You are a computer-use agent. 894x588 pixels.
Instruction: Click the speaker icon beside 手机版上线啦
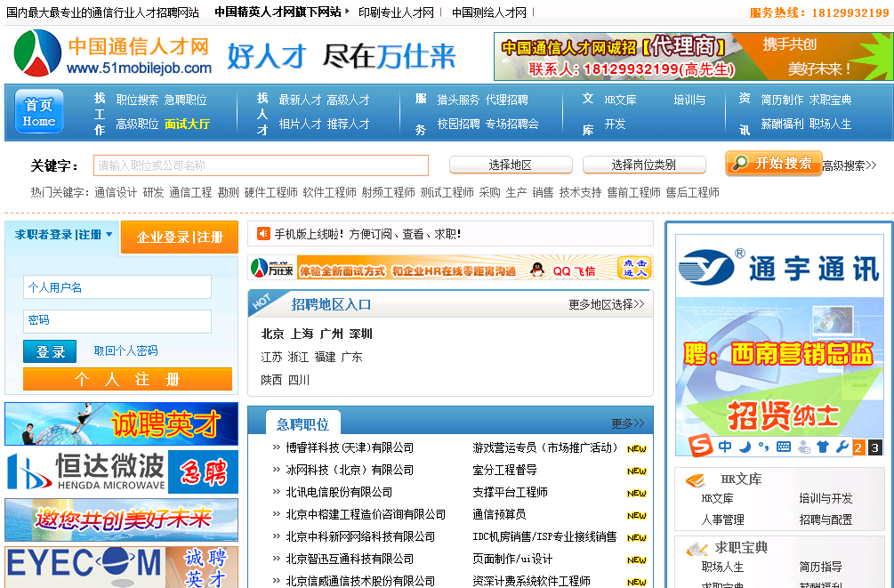coord(263,233)
